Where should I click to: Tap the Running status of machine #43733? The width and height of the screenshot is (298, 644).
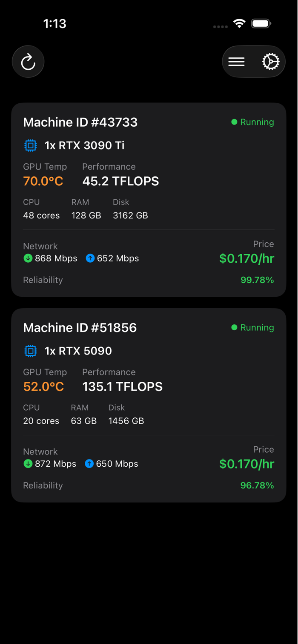252,122
